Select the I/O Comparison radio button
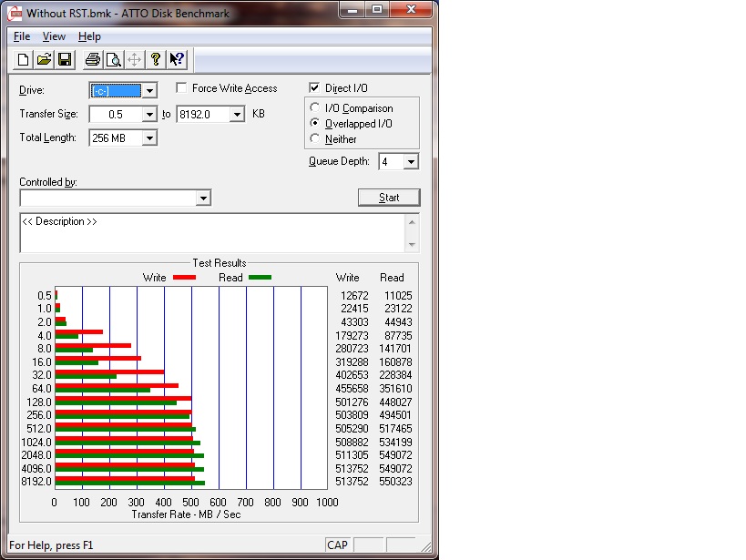This screenshot has width=746, height=560. 314,107
